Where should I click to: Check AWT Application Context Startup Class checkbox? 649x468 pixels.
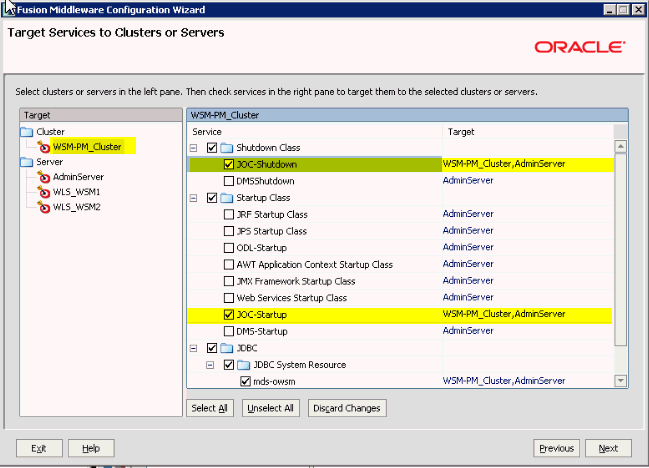pos(228,264)
